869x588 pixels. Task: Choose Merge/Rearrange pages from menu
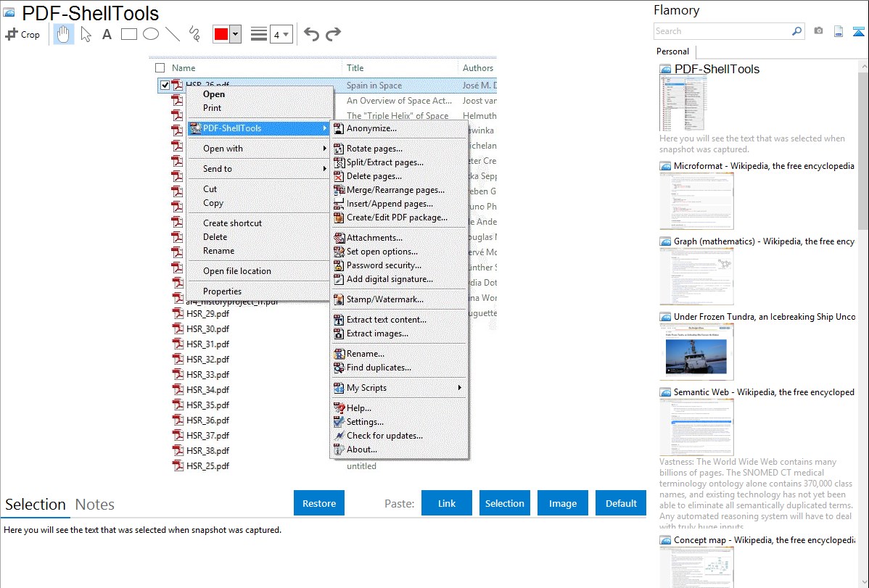(x=395, y=190)
